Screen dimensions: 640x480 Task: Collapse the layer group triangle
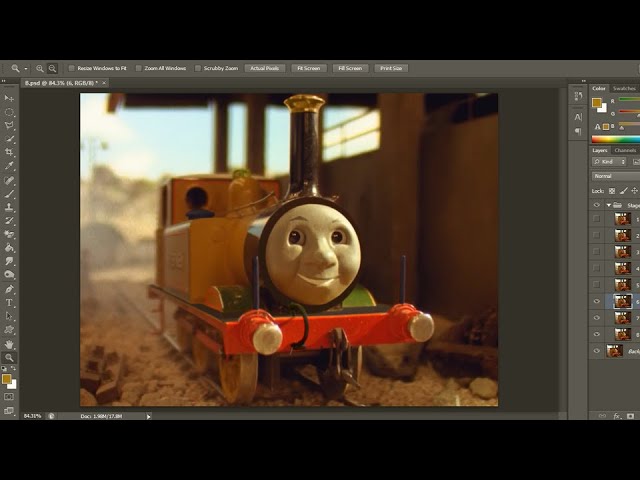point(609,205)
